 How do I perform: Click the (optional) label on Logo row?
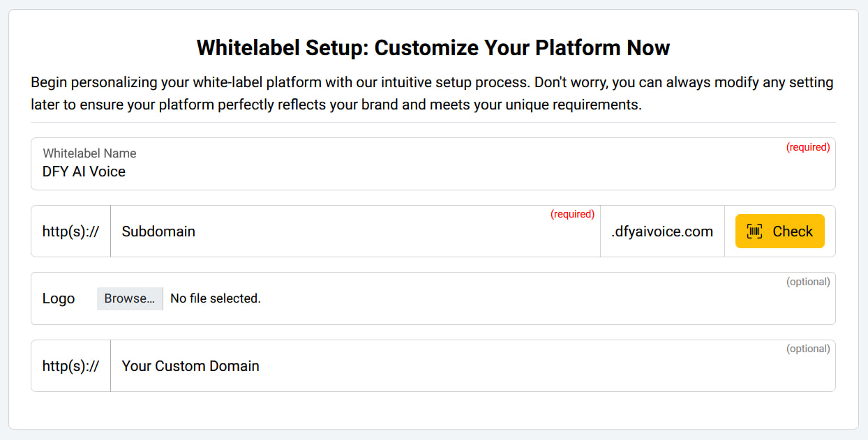tap(808, 281)
